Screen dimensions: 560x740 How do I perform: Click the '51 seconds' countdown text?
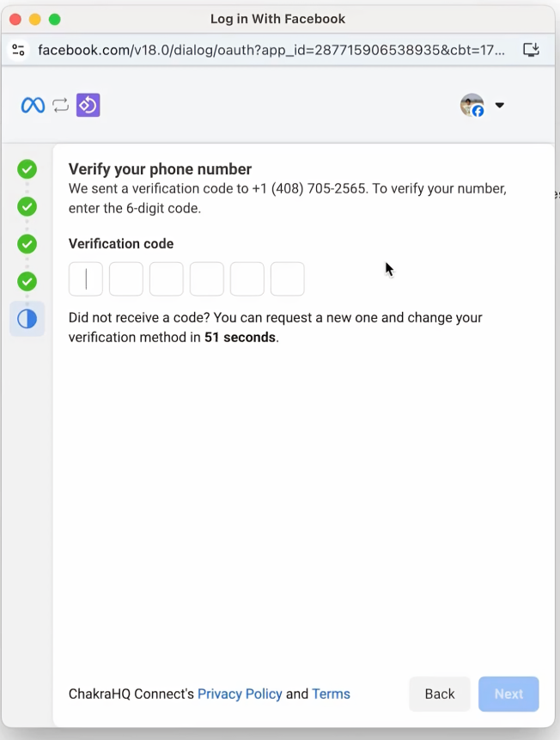240,337
